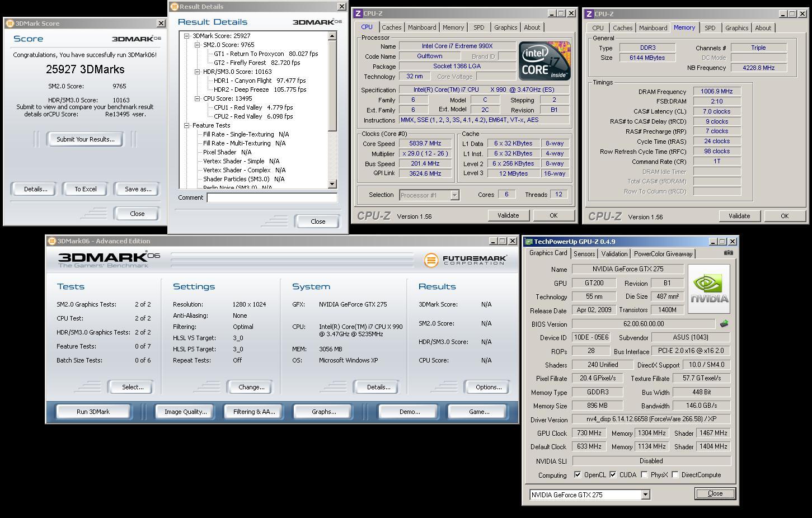Minimize the 3DMark06 Advanced Edition window
Screen dimensions: 812x518
click(x=493, y=241)
